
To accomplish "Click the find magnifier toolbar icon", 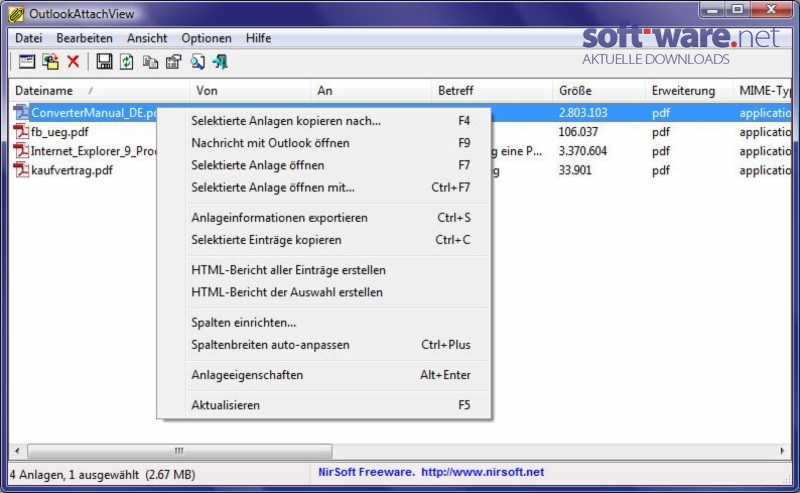I will coord(197,62).
